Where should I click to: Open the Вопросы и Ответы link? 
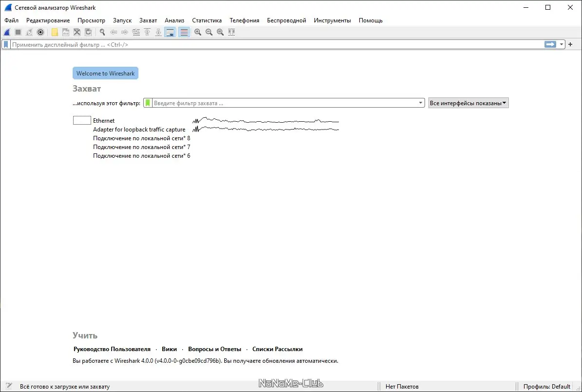coord(214,349)
